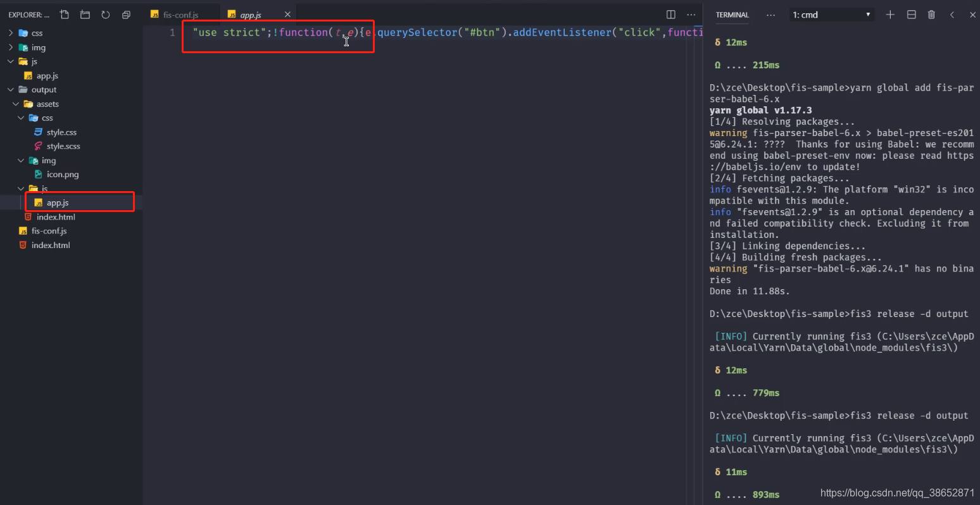This screenshot has width=980, height=505.
Task: Move the panel with left arrow
Action: pyautogui.click(x=952, y=15)
